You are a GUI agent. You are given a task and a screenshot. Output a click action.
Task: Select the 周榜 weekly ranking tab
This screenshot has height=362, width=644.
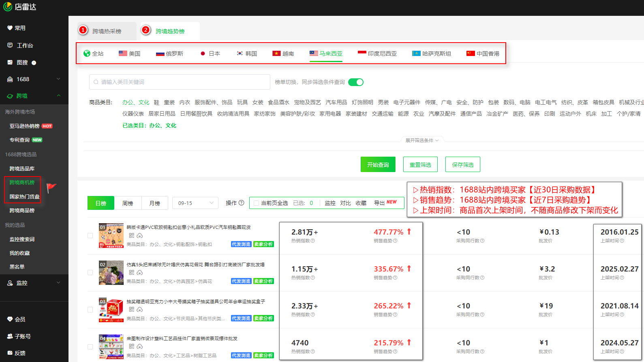pyautogui.click(x=128, y=203)
